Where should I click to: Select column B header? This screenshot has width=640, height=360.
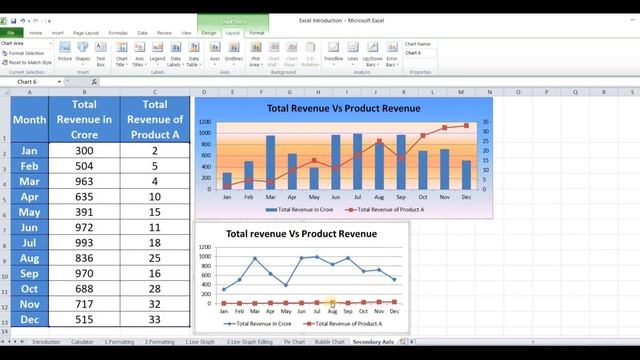pos(84,92)
